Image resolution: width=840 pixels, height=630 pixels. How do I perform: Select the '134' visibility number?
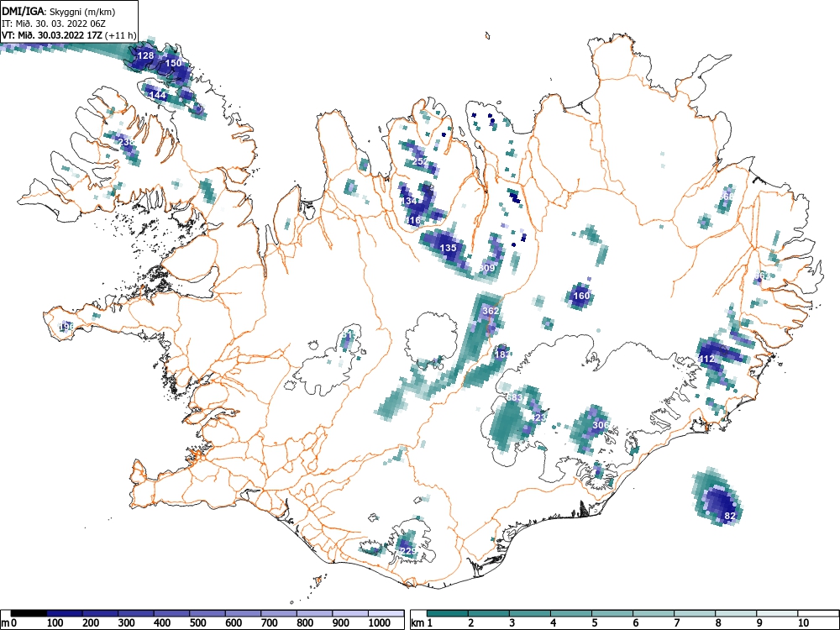pyautogui.click(x=409, y=202)
